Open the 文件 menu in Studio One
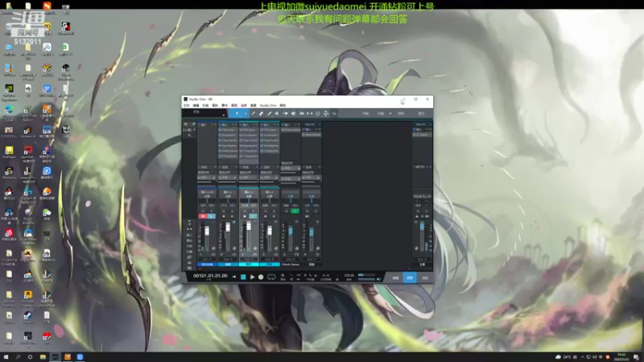The width and height of the screenshot is (644, 362). pyautogui.click(x=187, y=105)
